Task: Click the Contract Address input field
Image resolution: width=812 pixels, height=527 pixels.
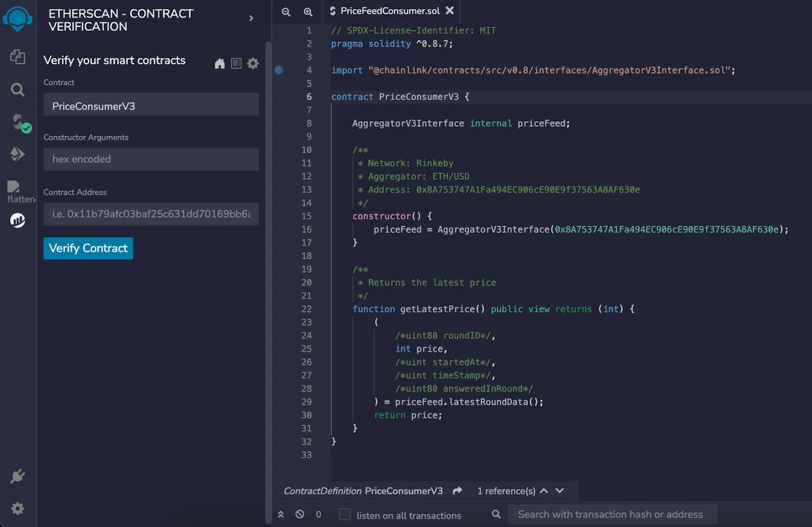Action: (151, 214)
